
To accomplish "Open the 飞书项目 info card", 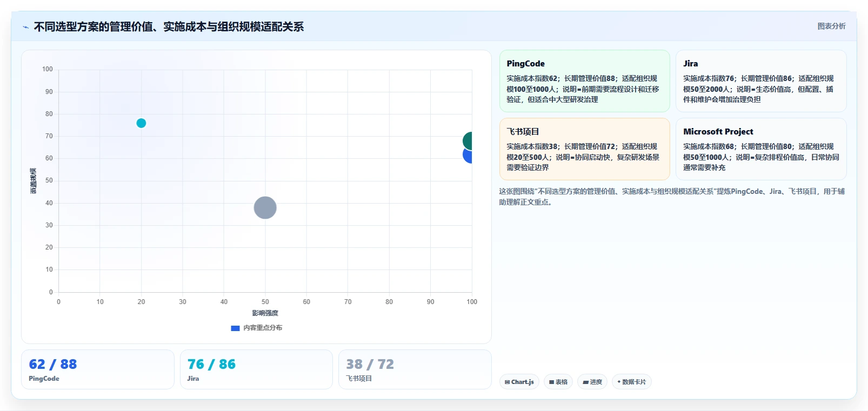I will click(x=584, y=149).
